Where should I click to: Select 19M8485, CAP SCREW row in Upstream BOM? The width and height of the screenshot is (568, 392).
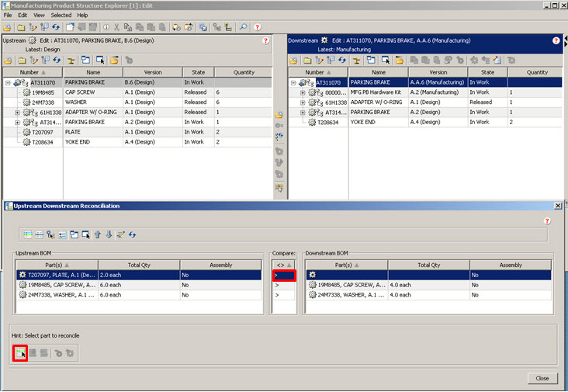click(x=139, y=285)
